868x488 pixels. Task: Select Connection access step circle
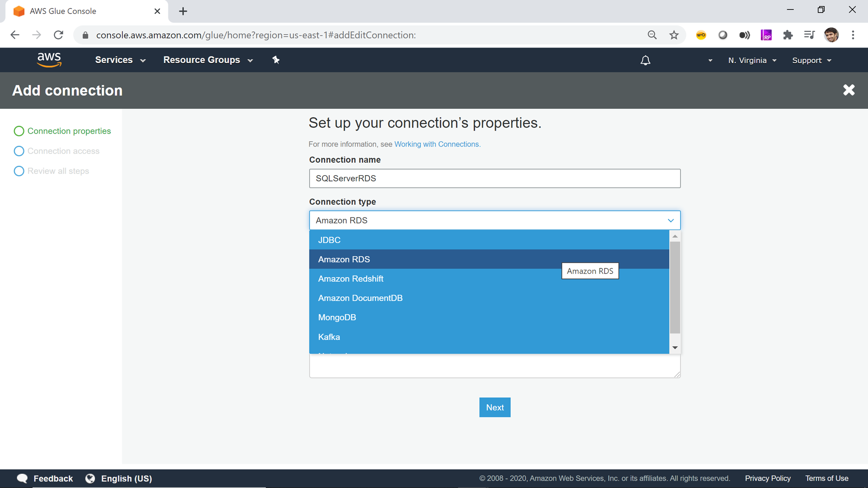point(19,151)
